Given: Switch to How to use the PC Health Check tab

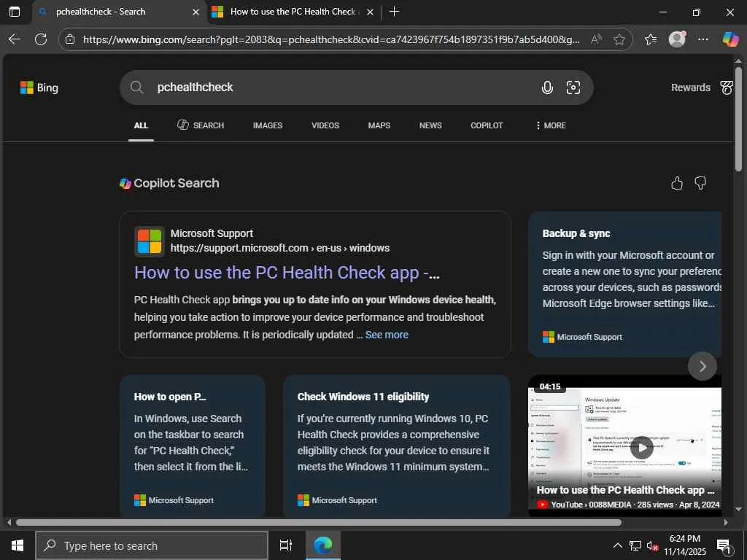Looking at the screenshot, I should click(x=293, y=12).
